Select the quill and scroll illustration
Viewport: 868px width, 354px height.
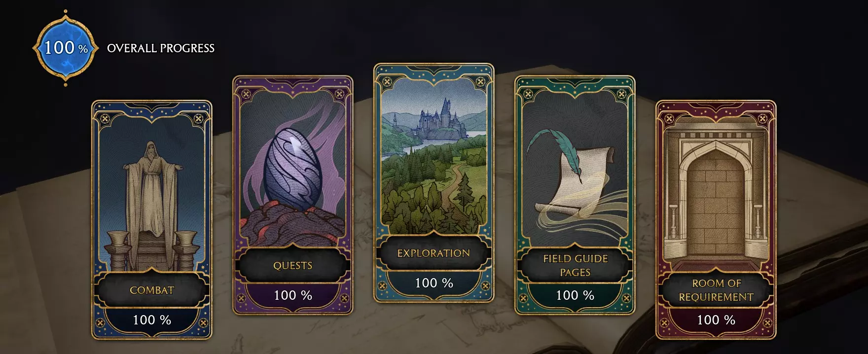click(x=575, y=173)
